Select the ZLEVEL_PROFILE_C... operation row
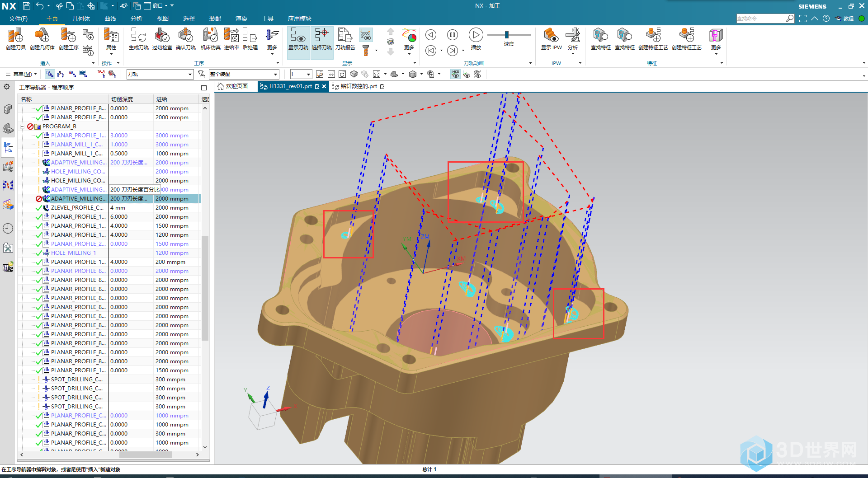This screenshot has width=868, height=478. pyautogui.click(x=109, y=208)
